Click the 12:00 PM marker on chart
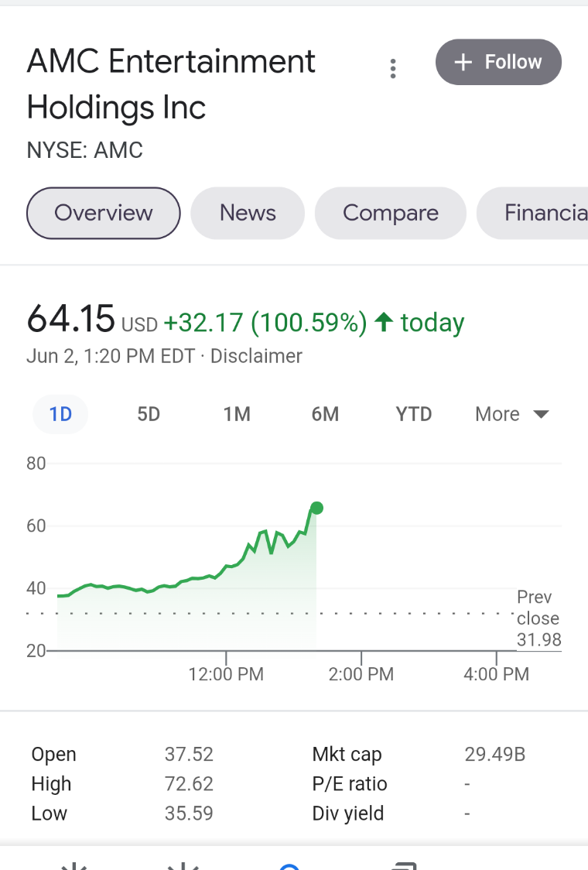 (226, 673)
